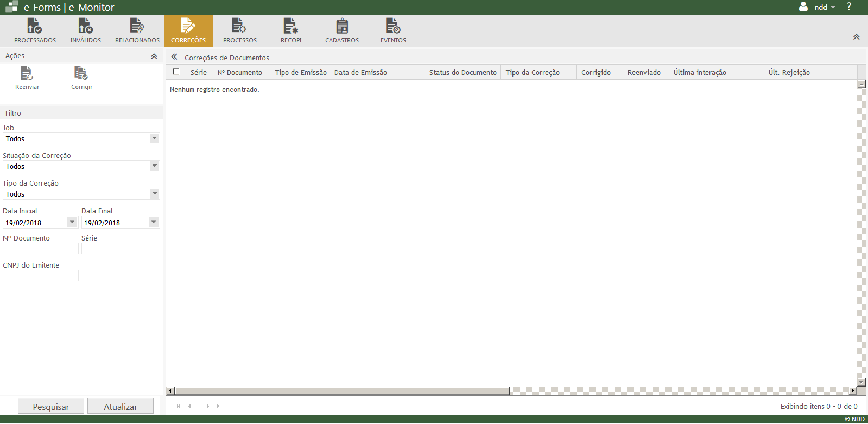
Task: Collapse the left sidebar with double chevron
Action: [x=174, y=56]
